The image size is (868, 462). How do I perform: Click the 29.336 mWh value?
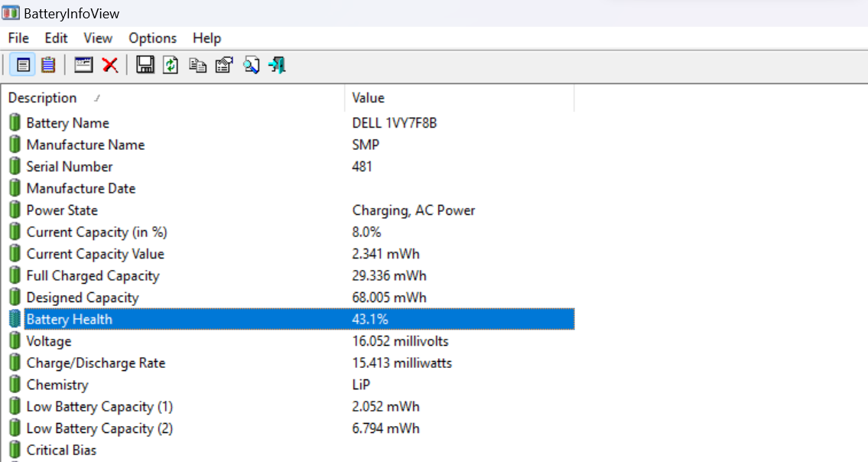389,276
